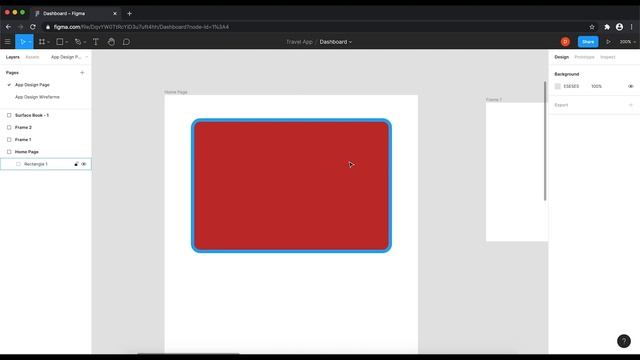Open the help question mark button
Screen dimensions: 640x360
coord(624,341)
